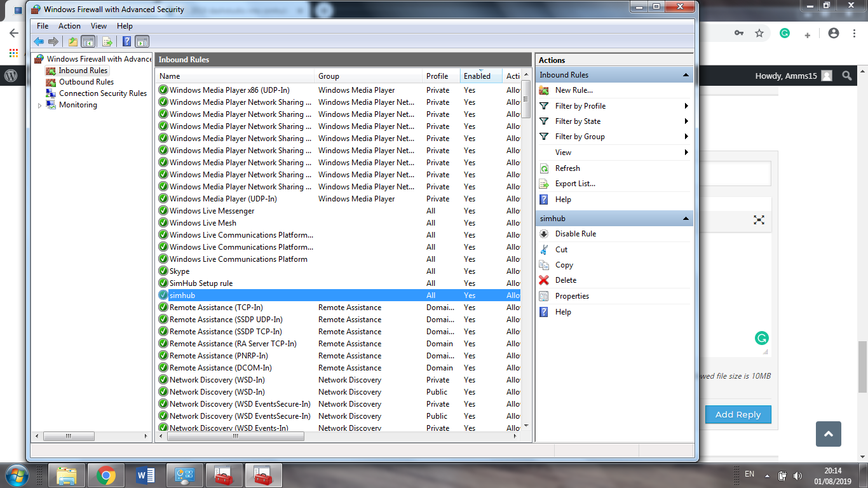868x488 pixels.
Task: Sort by Profile column header
Action: [441, 76]
